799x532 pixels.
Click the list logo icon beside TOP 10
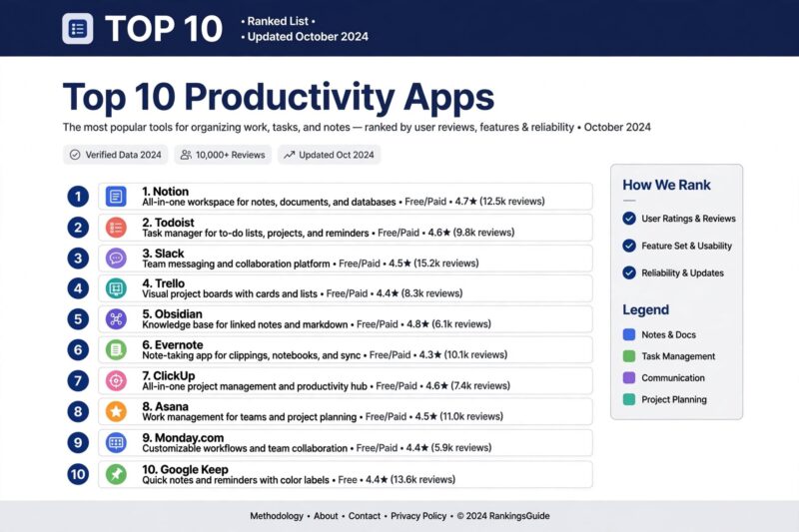(78, 29)
